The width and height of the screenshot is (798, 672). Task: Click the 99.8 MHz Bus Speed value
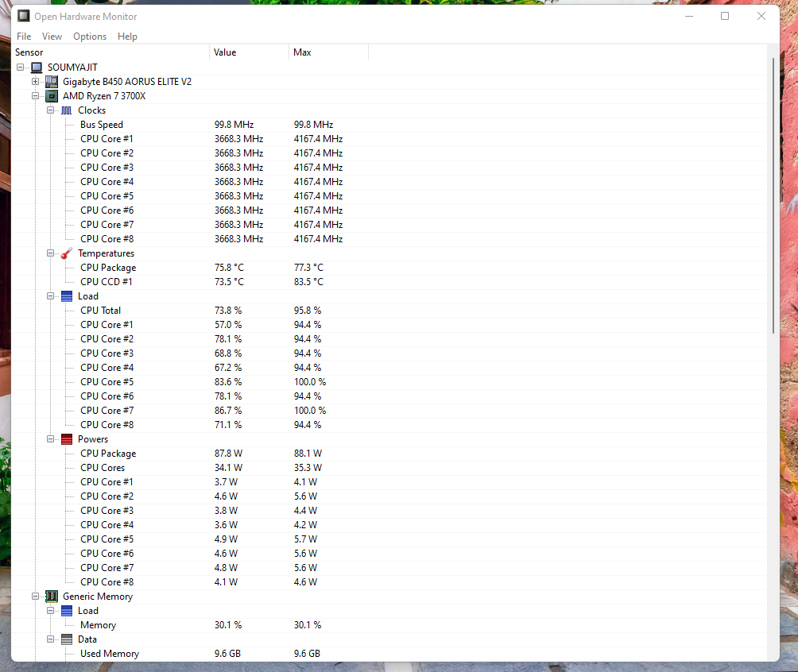[234, 125]
